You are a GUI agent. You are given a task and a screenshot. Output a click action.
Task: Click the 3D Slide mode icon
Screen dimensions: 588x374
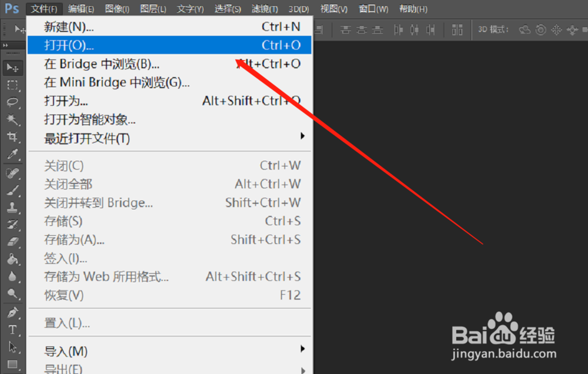tap(572, 29)
